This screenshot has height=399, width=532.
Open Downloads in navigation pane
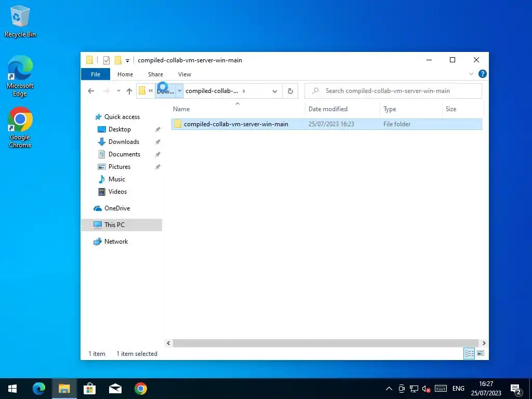pyautogui.click(x=124, y=142)
